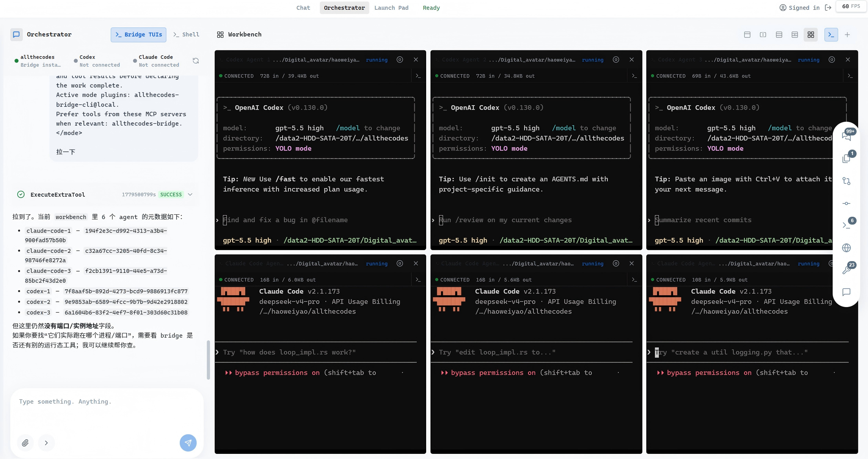Open the chat bubble icon at sidebar bottom
Screen dimensions: 868x459
click(x=846, y=292)
